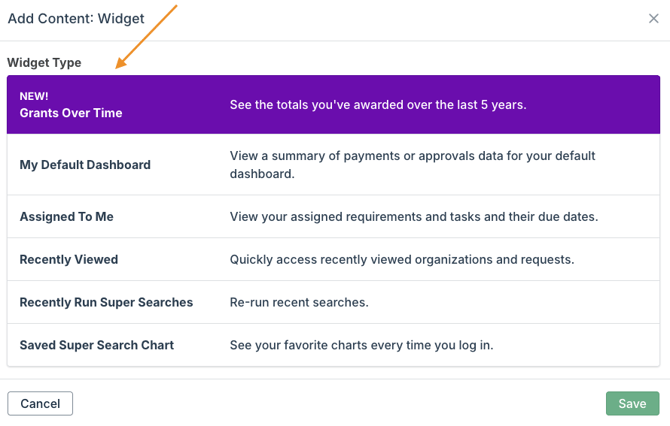This screenshot has width=670, height=426.
Task: Pick the Assigned To Me widget
Action: coord(68,216)
